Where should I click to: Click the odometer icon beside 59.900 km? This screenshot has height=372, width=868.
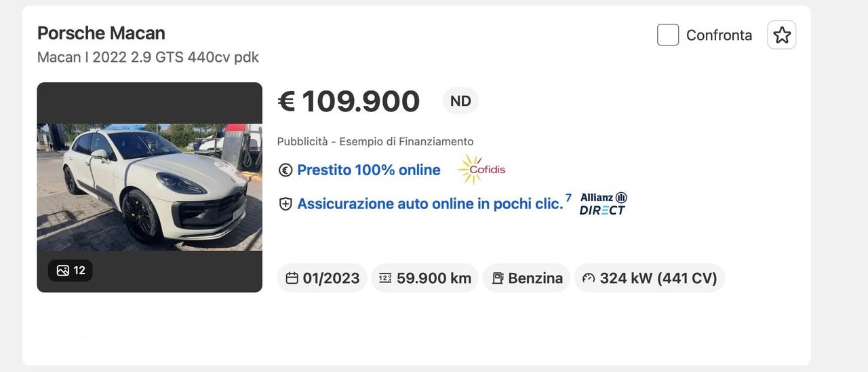pos(385,278)
